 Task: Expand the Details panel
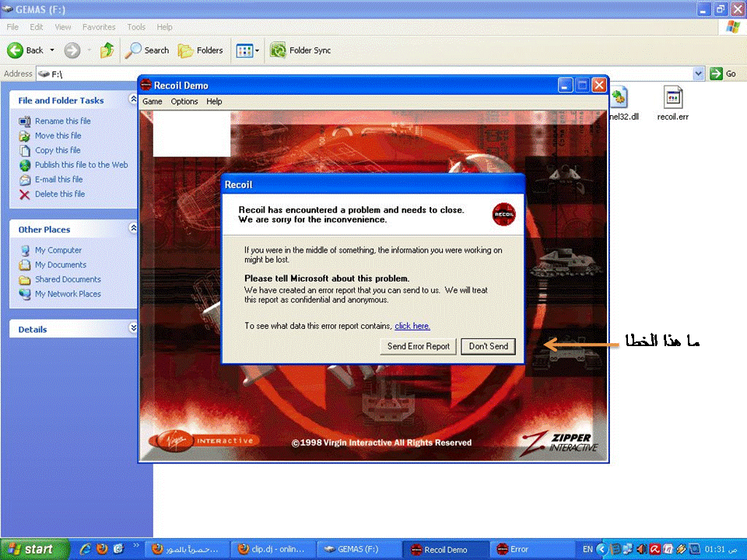[x=133, y=329]
